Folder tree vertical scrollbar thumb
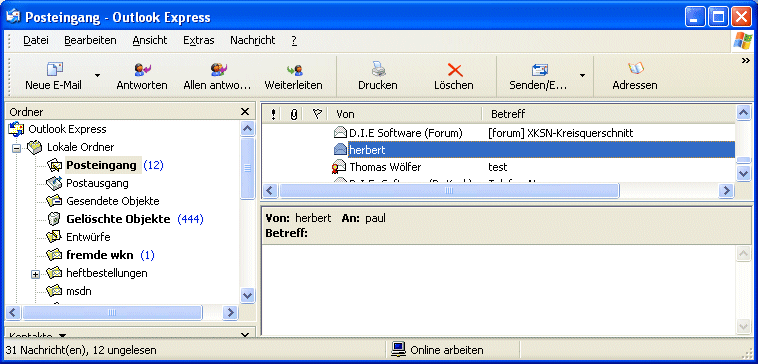This screenshot has width=758, height=364. 247,168
